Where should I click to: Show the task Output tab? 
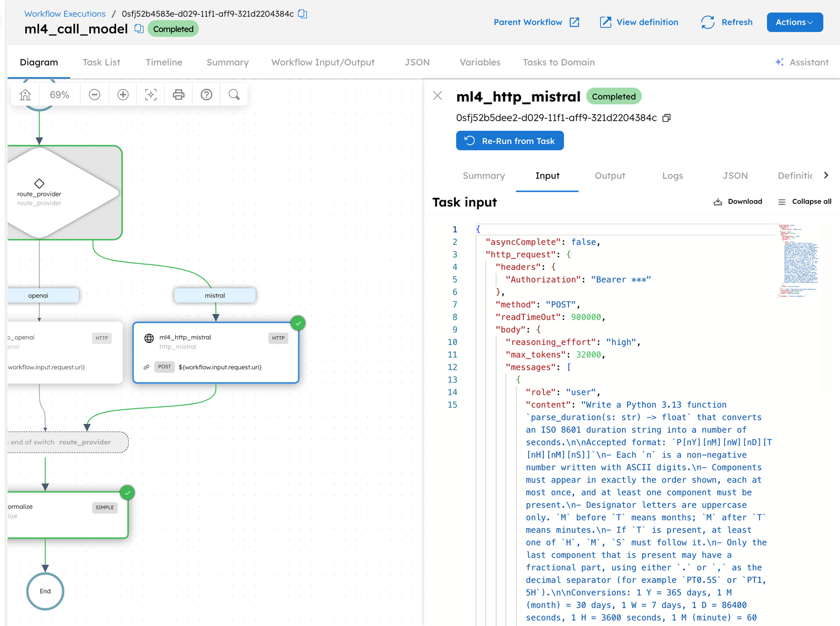tap(610, 175)
